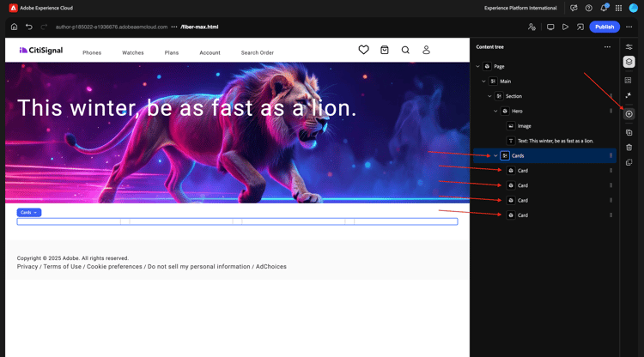Click the CitiSignal logo
This screenshot has width=644, height=357.
41,50
